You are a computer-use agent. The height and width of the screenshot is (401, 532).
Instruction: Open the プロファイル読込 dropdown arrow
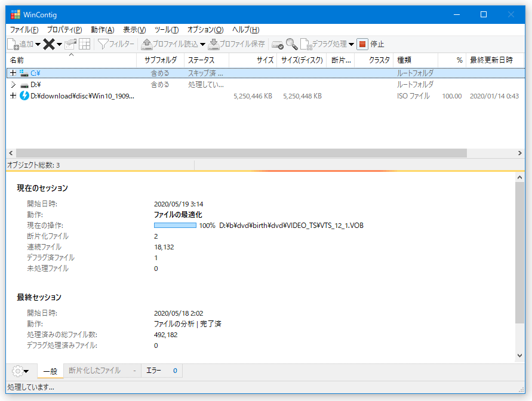202,44
